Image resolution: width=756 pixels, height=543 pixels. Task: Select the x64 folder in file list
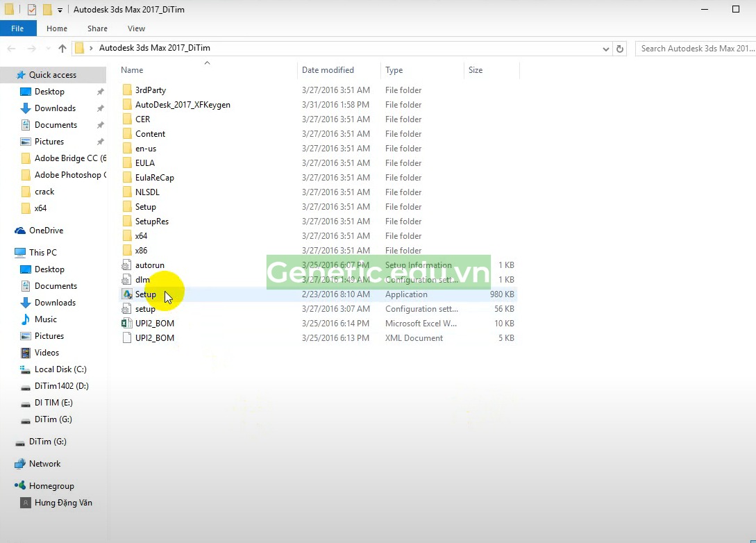click(141, 236)
